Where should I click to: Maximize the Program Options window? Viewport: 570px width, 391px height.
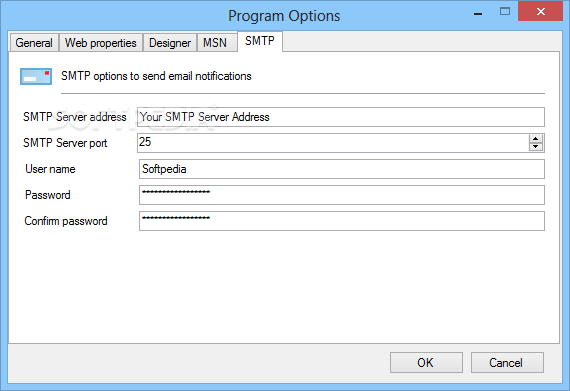pos(505,12)
